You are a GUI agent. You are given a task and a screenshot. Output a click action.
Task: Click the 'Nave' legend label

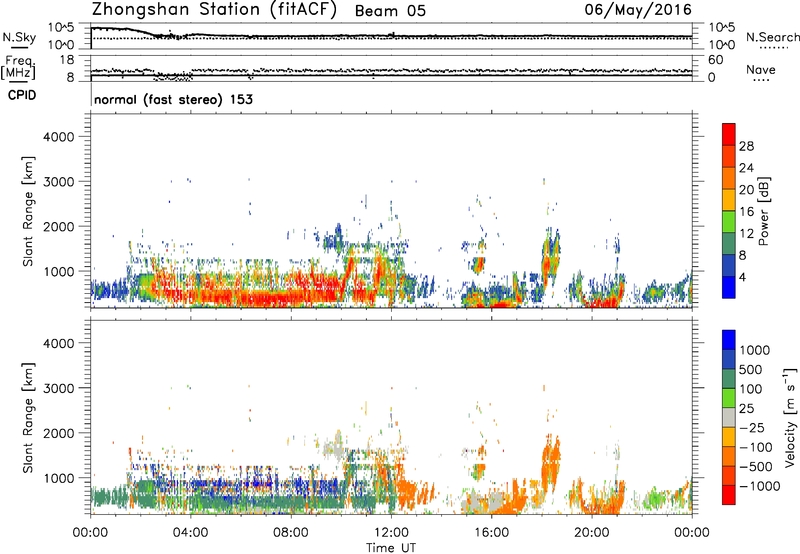761,69
